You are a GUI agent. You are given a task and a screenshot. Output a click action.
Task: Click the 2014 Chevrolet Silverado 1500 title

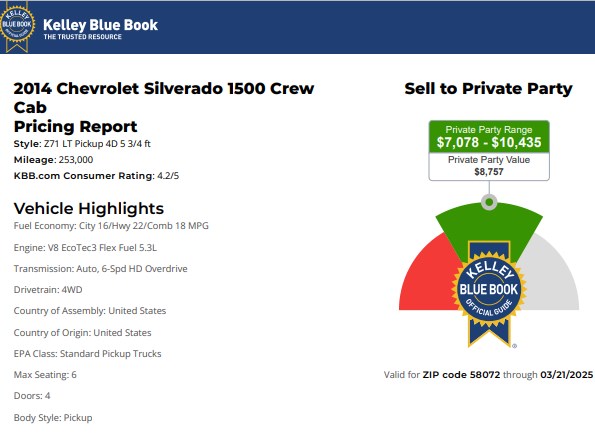164,98
